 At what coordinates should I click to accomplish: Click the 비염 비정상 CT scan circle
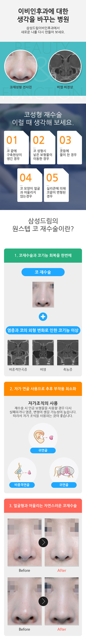tap(65, 67)
